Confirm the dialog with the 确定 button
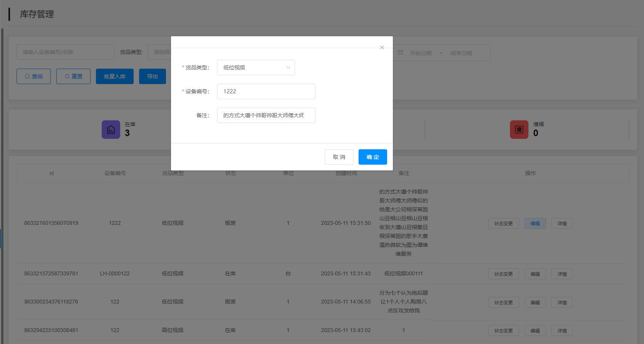 pyautogui.click(x=372, y=157)
